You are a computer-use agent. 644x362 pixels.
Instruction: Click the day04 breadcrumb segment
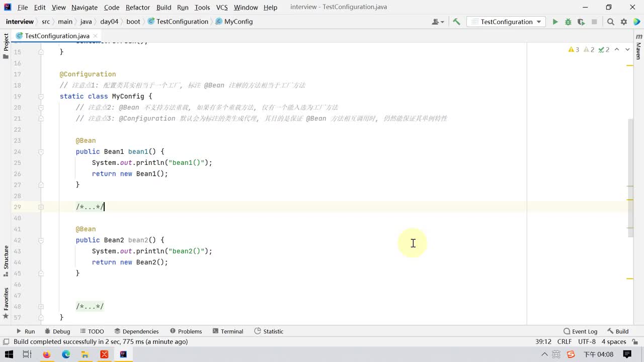(x=109, y=22)
